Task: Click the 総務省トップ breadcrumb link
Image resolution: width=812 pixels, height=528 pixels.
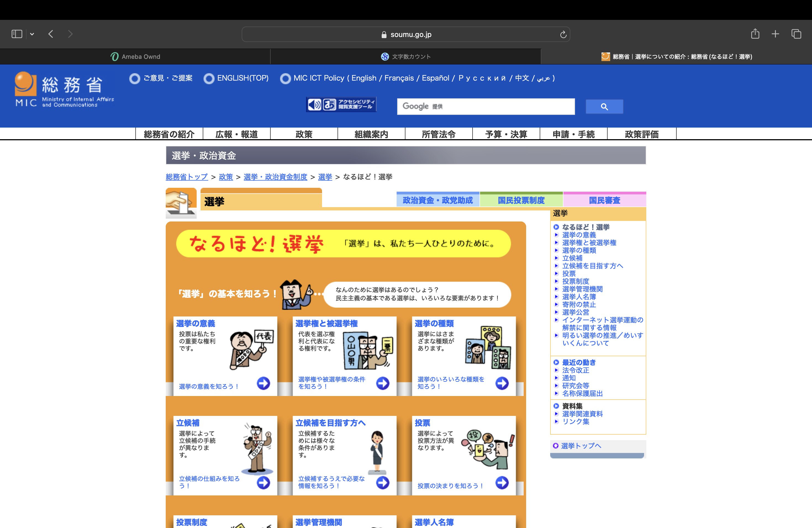Action: [187, 177]
